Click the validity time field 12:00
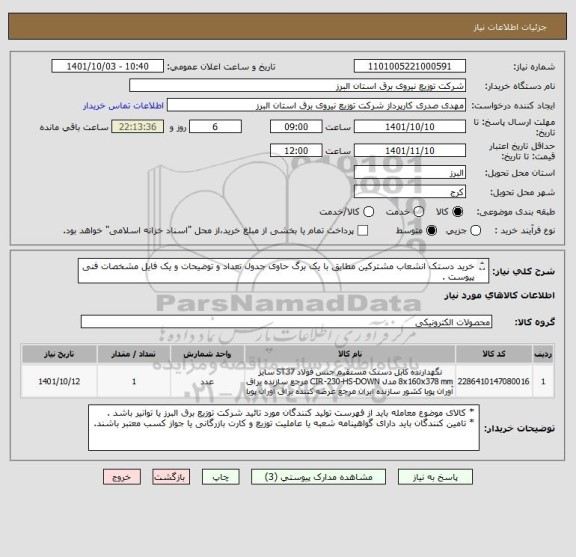 [296, 151]
